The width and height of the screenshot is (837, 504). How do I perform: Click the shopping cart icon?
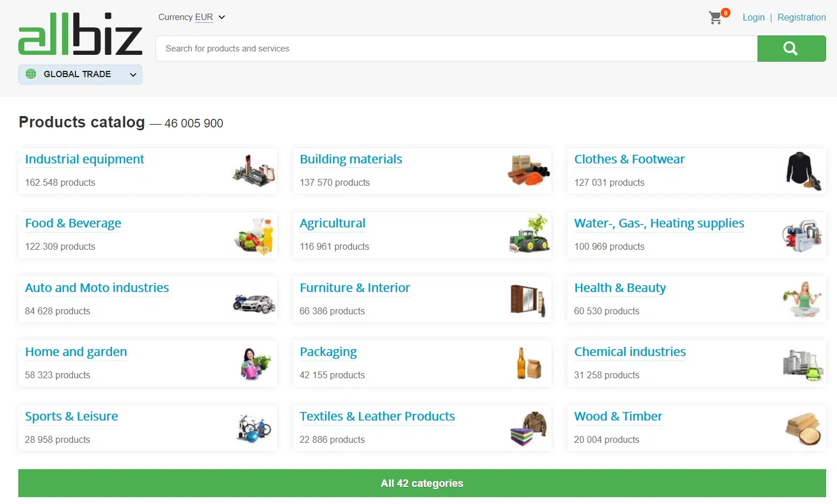716,18
